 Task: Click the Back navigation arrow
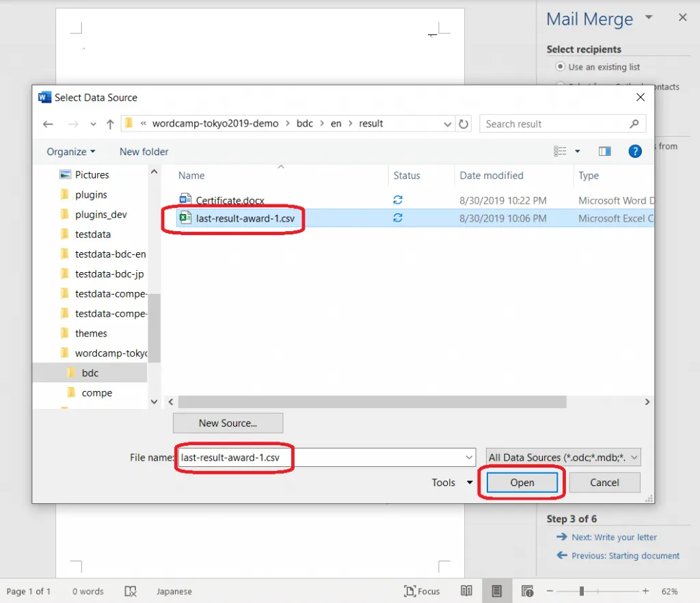pos(48,124)
